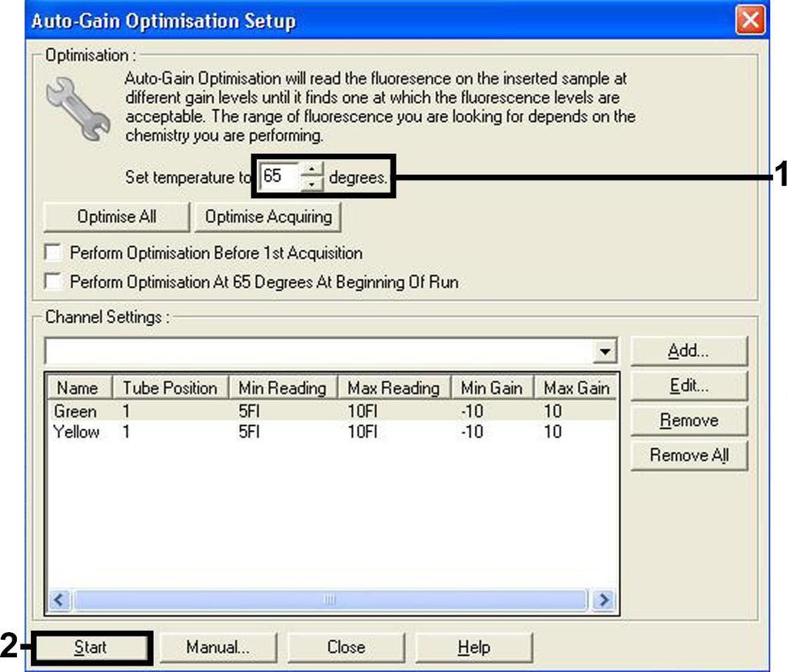
Task: Open the Manual... gain settings
Action: click(x=218, y=647)
